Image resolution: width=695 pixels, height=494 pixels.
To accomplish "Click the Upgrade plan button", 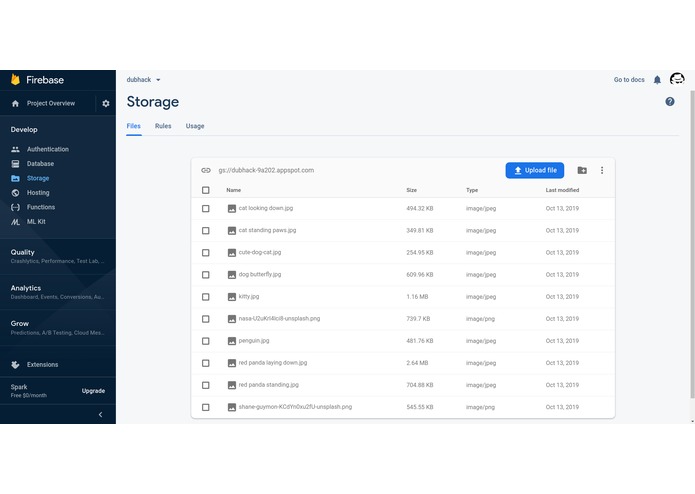I will point(93,391).
